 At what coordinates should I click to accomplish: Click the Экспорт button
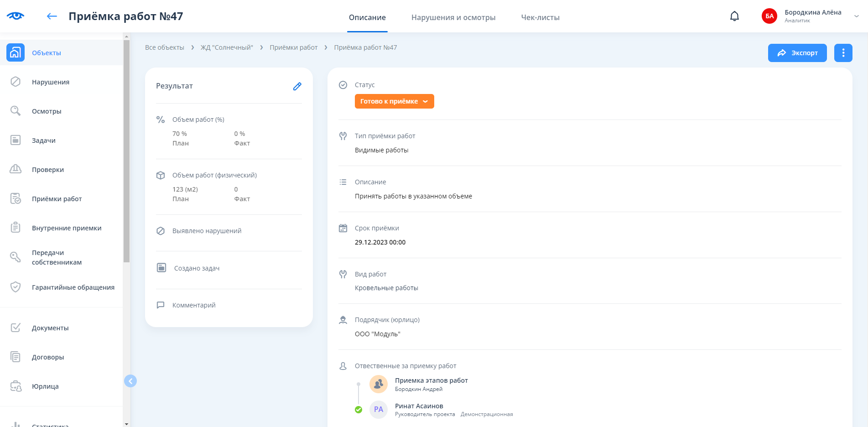pos(797,53)
